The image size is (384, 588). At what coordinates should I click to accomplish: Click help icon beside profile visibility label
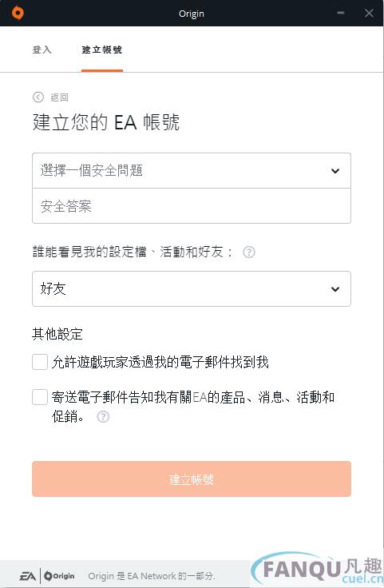pyautogui.click(x=249, y=252)
